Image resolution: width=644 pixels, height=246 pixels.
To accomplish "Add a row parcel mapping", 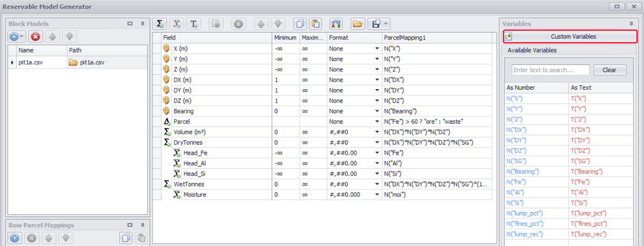I will 15,237.
